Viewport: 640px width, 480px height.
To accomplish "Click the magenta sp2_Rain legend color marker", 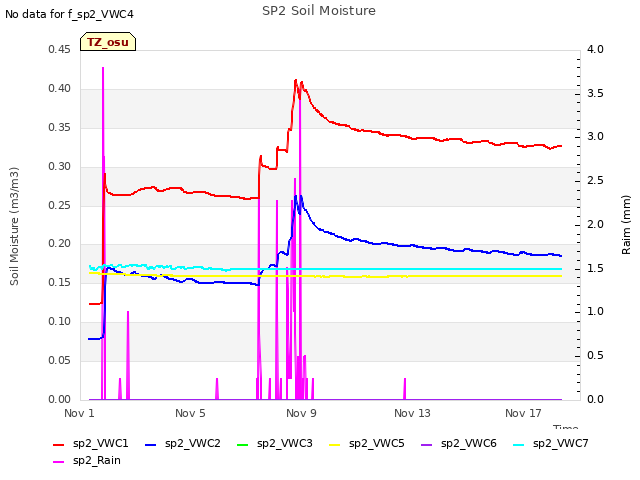I will tap(59, 462).
